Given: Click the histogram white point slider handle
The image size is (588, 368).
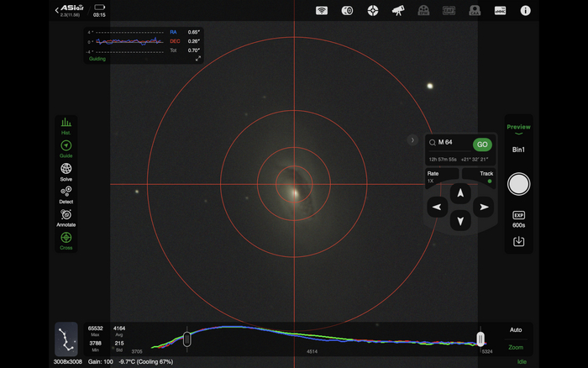Looking at the screenshot, I should 480,339.
